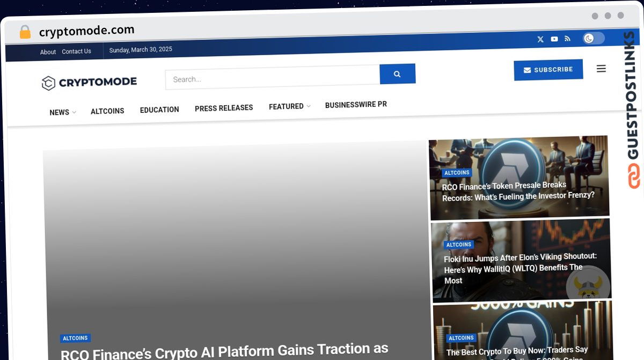Viewport: 644px width, 360px height.
Task: Open the About page link
Action: pos(48,52)
